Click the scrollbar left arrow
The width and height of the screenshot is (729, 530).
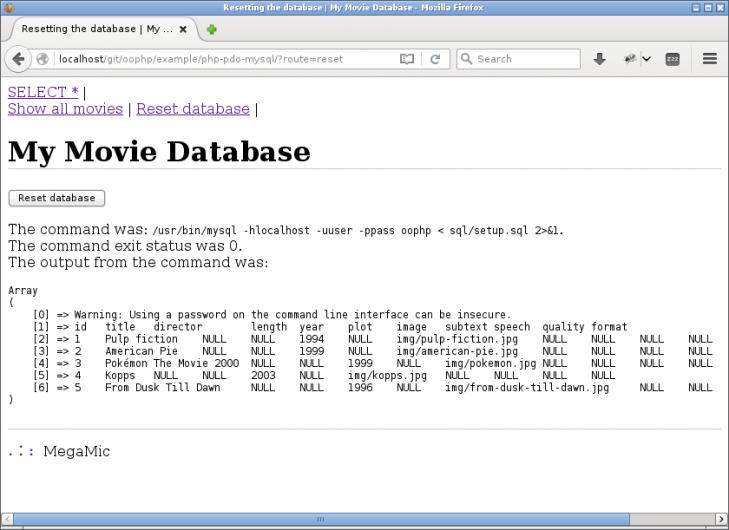7,519
